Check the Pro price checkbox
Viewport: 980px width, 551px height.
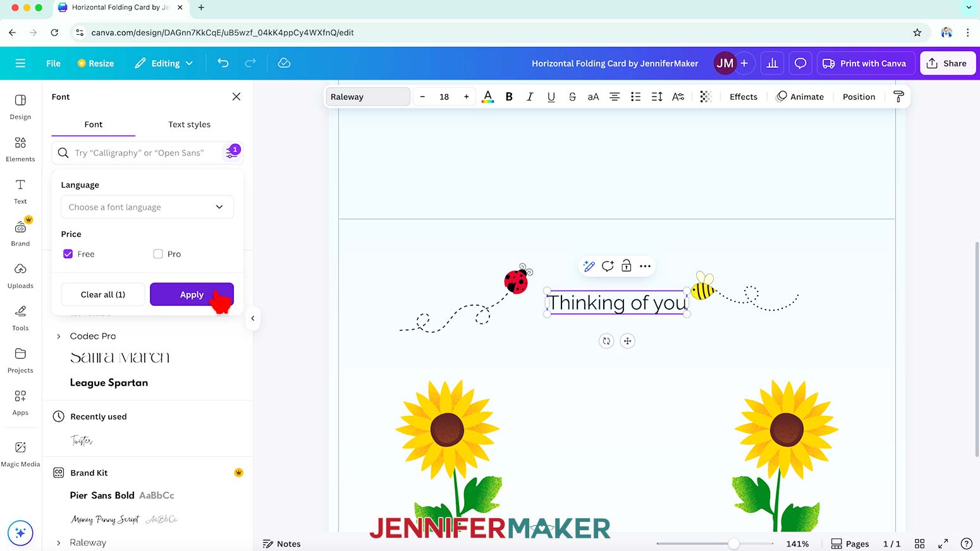[x=158, y=254]
